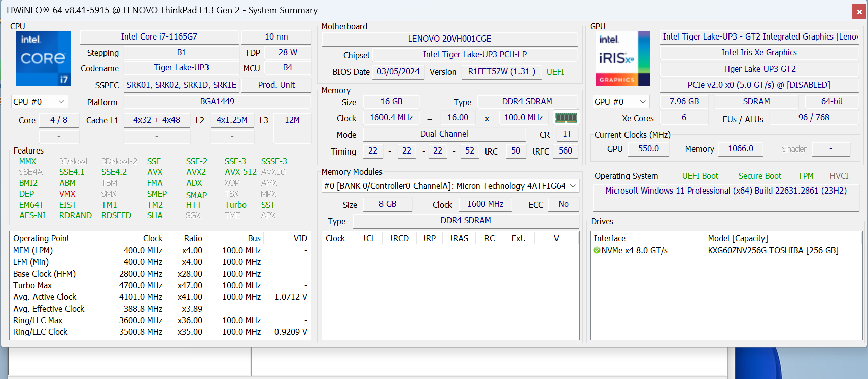Viewport: 868px width, 379px height.
Task: Click the SSPEC value SRK01, SRK02, SRK1D, SRK1E
Action: click(x=182, y=85)
